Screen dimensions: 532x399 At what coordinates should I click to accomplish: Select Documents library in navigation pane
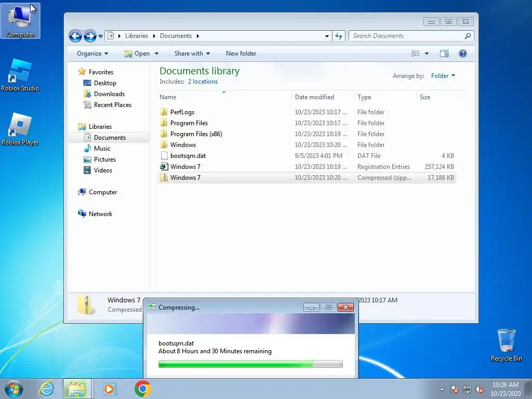tap(109, 137)
